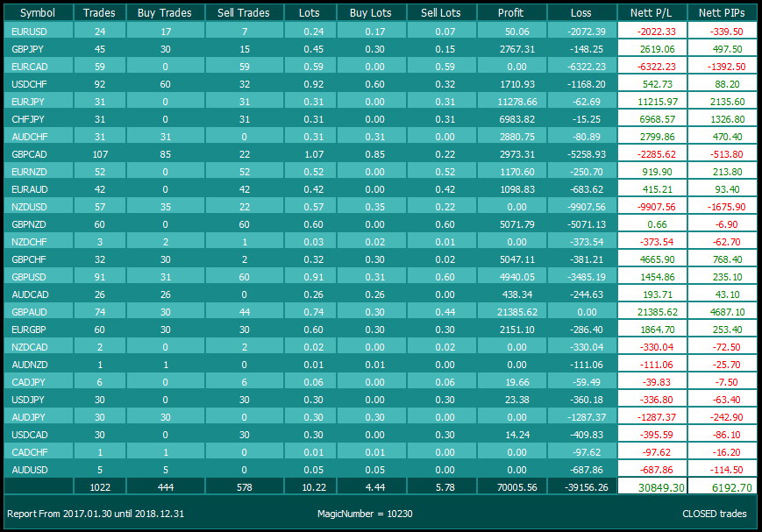Screen dimensions: 762x532
Task: Click the Trades column header
Action: pos(100,12)
